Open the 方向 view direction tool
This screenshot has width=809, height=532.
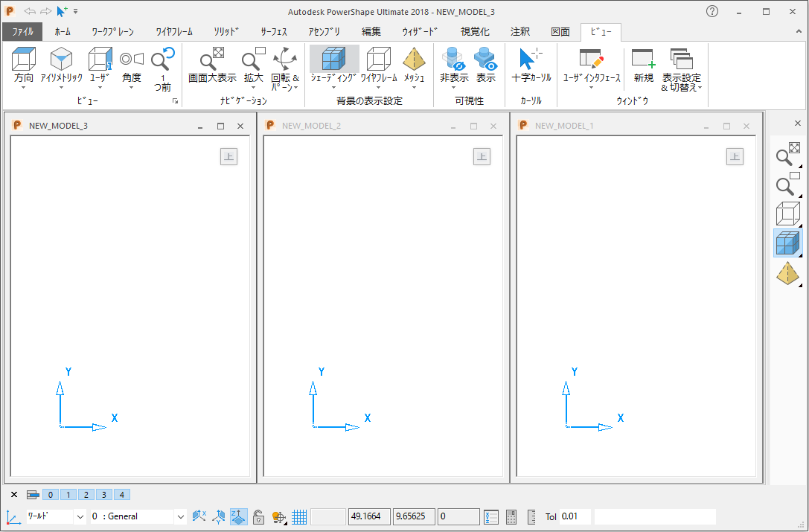point(24,65)
